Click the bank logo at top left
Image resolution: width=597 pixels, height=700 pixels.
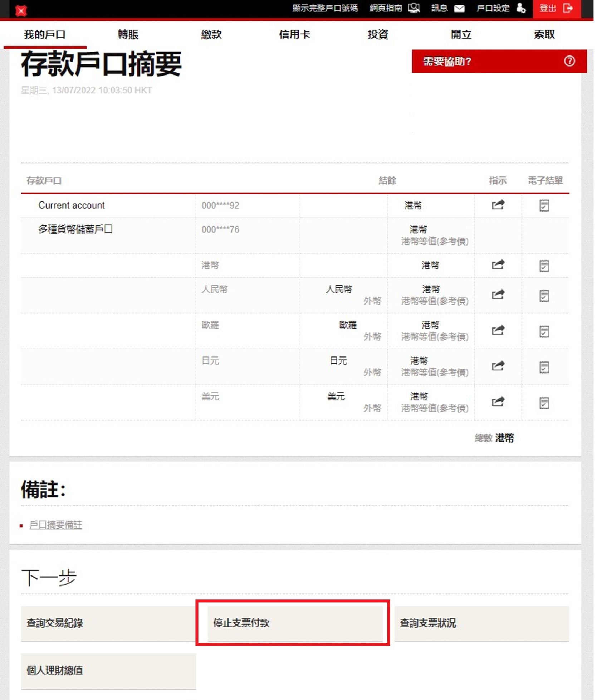pos(21,11)
